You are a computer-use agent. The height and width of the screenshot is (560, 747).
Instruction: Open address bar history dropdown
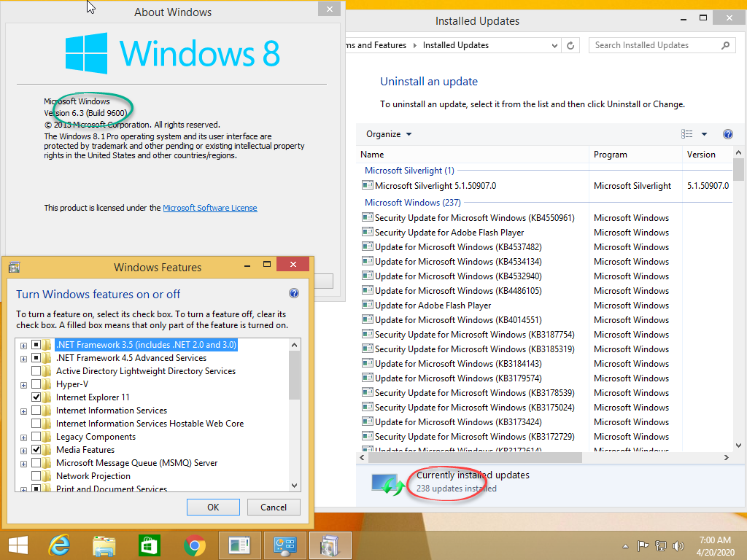tap(554, 46)
